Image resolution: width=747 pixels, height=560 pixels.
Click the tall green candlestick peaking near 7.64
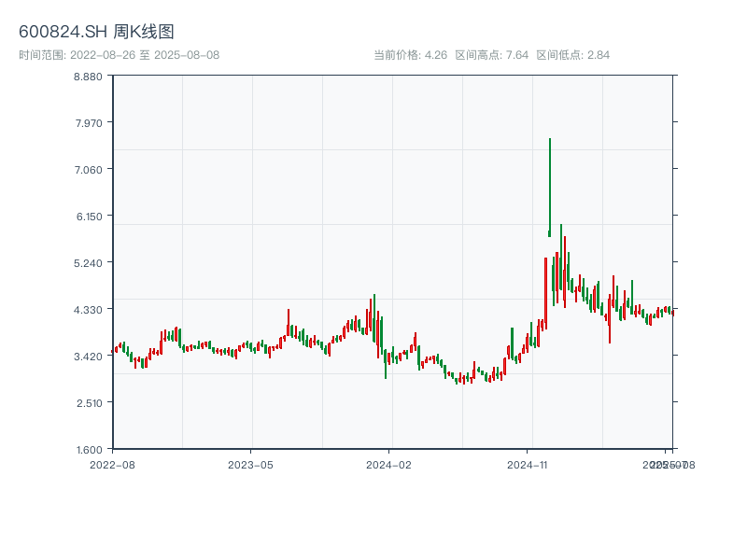coord(550,188)
